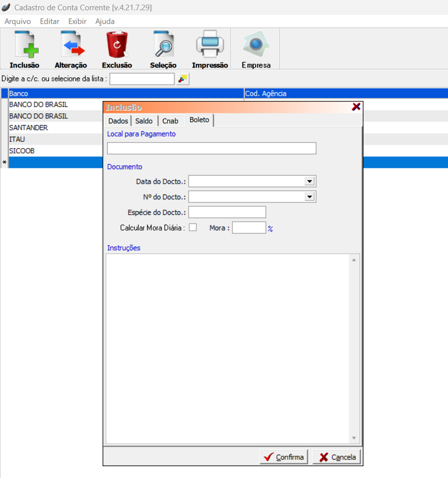Enable Calcular Mora Diária checkbox

pos(193,227)
